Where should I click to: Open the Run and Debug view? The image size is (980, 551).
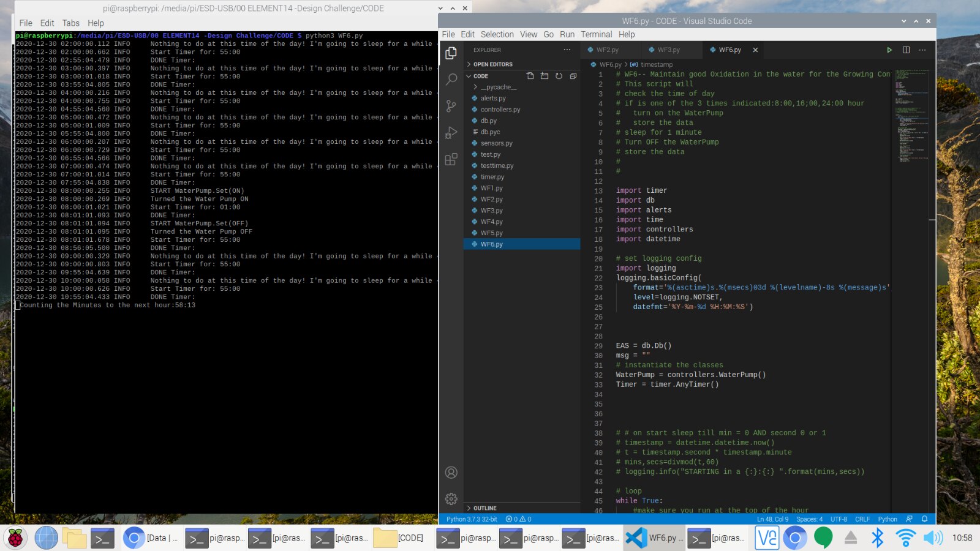point(451,133)
